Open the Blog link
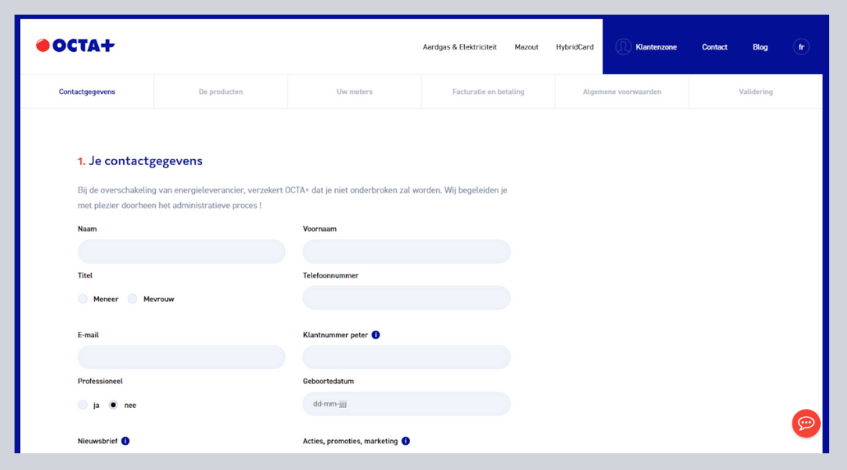The width and height of the screenshot is (847, 470). (x=760, y=47)
